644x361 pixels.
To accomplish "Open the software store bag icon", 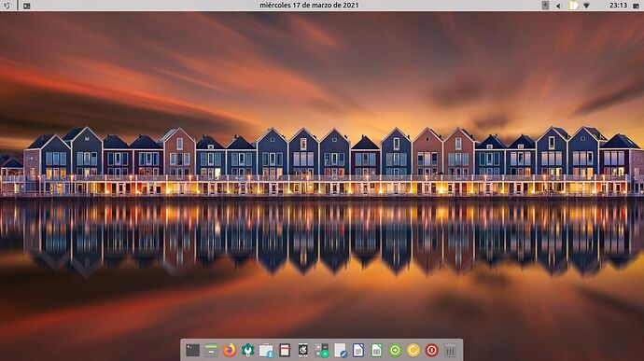I will tap(266, 351).
